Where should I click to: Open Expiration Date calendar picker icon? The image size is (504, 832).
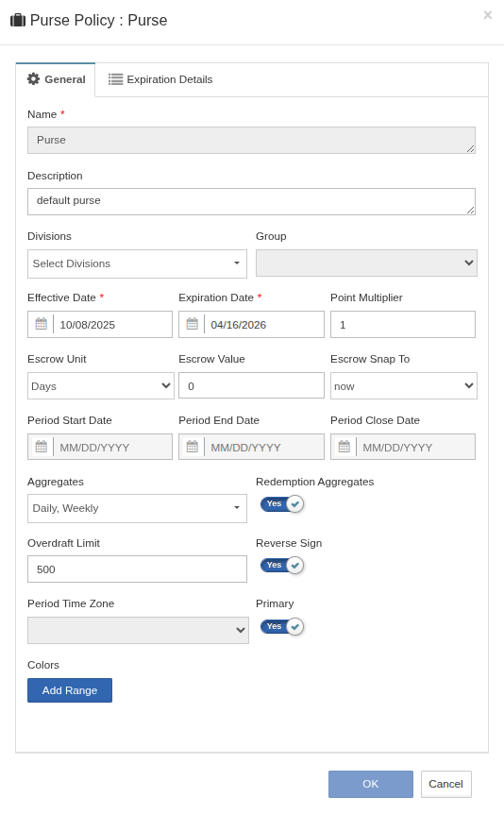tap(192, 324)
